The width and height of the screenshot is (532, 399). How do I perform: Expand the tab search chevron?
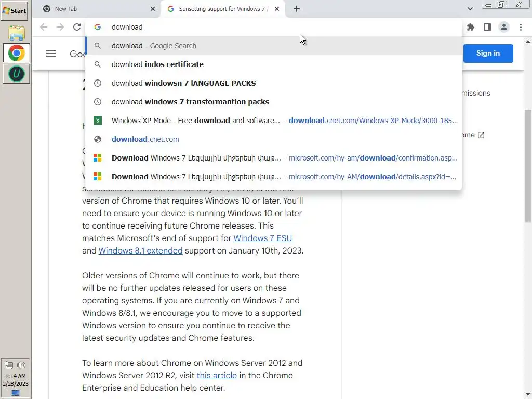pos(470,9)
